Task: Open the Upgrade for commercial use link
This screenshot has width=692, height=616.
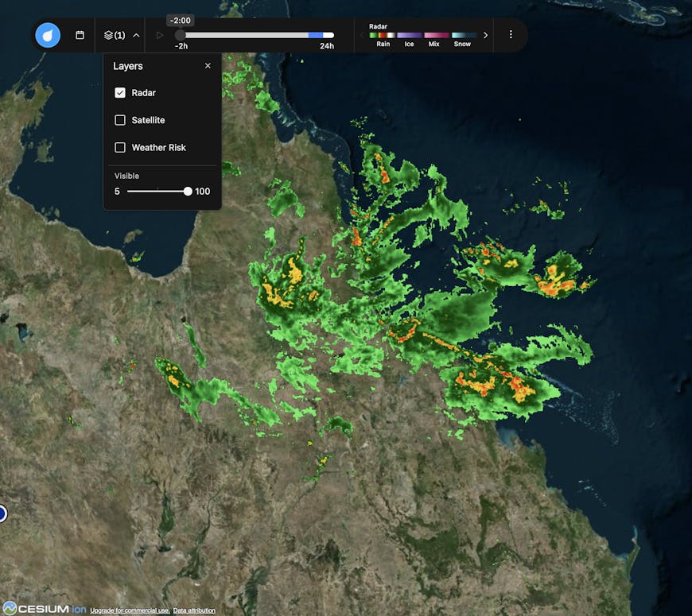Action: point(128,610)
